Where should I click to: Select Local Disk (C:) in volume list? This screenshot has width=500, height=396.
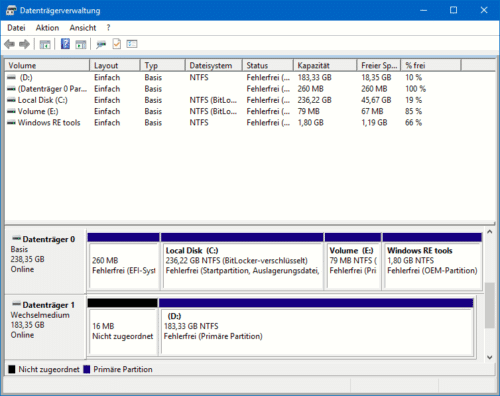point(42,100)
